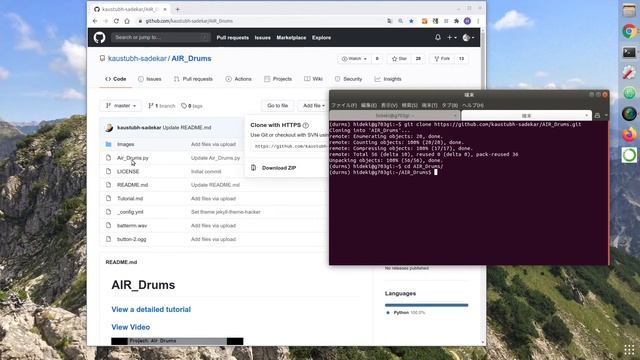The width and height of the screenshot is (640, 360).
Task: Select the Code tab
Action: pos(116,79)
